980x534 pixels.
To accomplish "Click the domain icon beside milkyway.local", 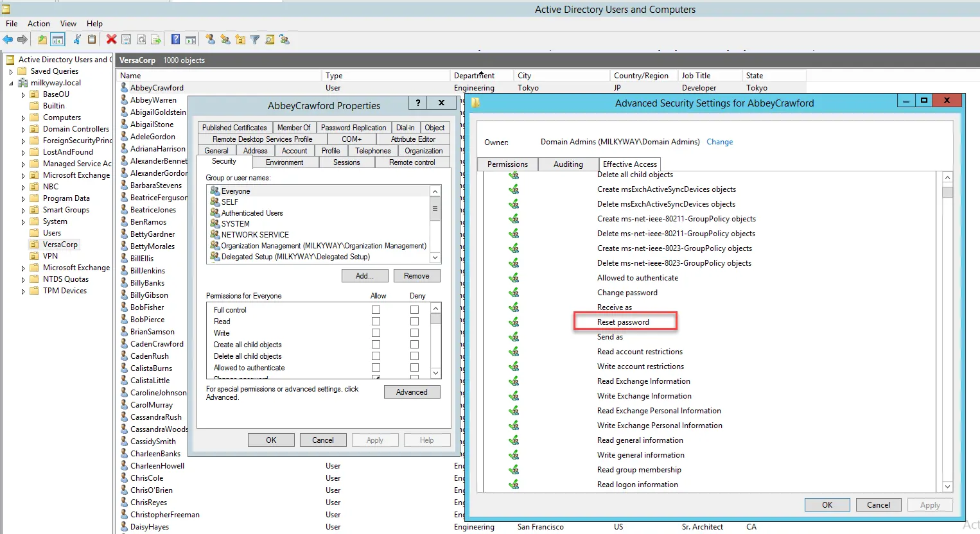I will [23, 83].
